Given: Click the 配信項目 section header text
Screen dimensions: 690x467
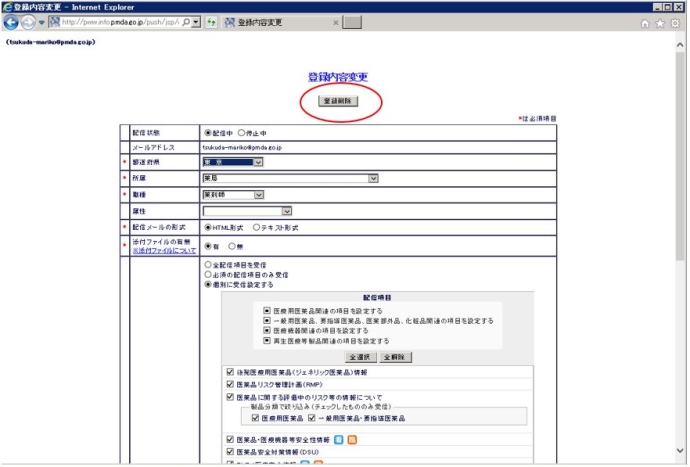Looking at the screenshot, I should (x=377, y=298).
